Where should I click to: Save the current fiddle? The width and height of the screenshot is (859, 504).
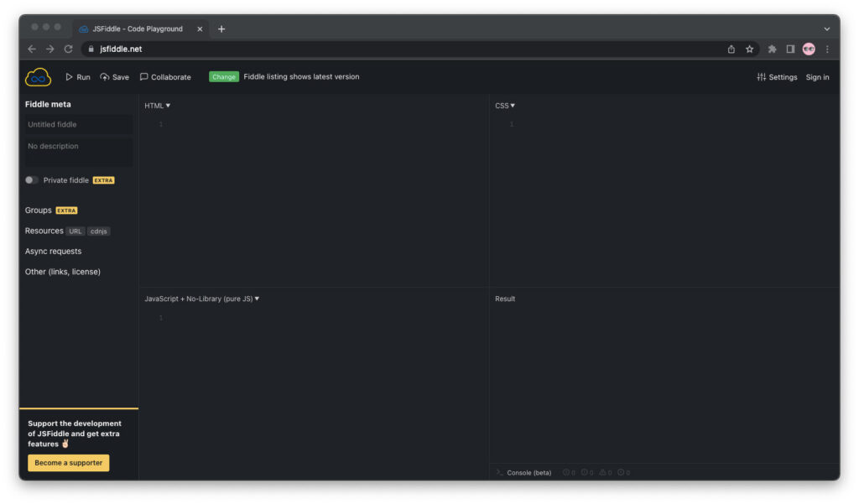[114, 77]
